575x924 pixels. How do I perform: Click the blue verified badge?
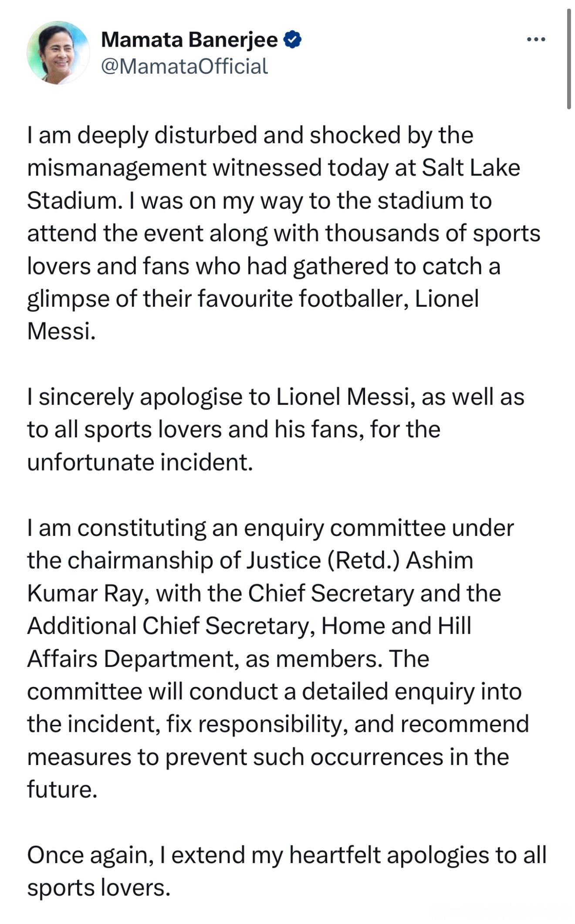coord(293,40)
